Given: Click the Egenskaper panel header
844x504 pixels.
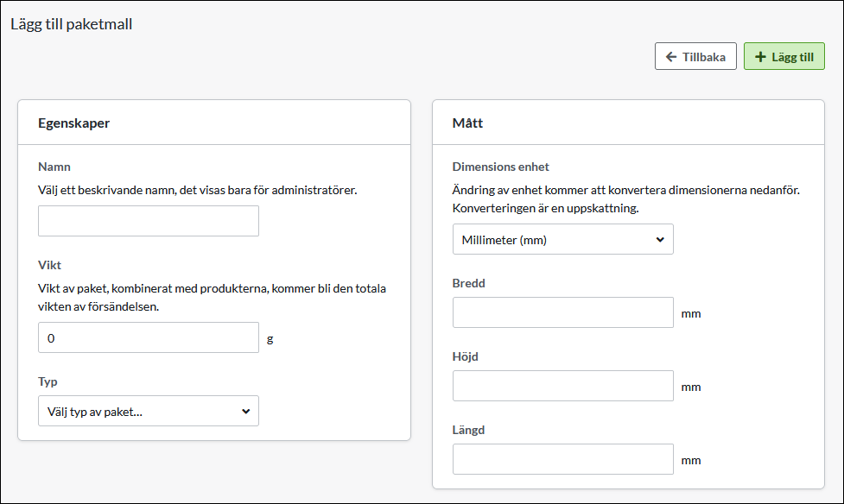Looking at the screenshot, I should click(x=74, y=123).
